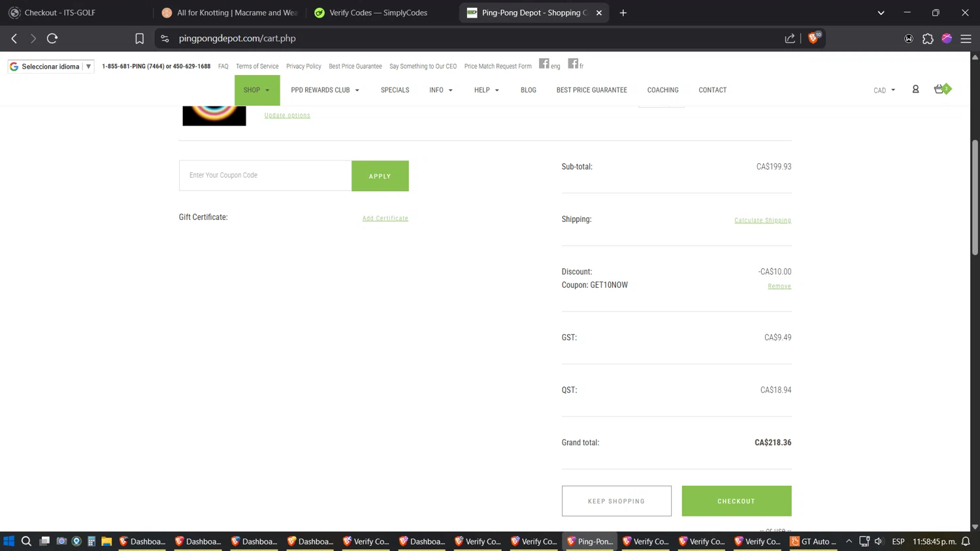The image size is (980, 551).
Task: Open the CAD currency selector
Action: tap(885, 90)
